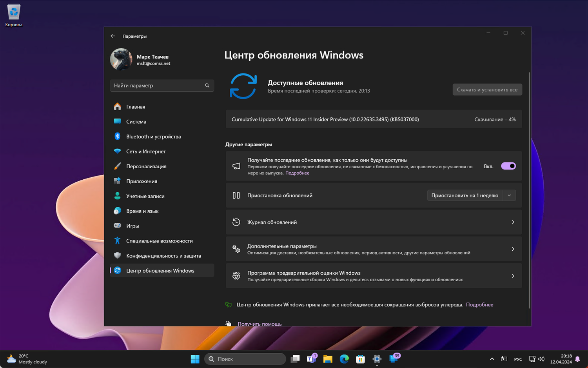This screenshot has width=588, height=368.
Task: Open File Explorer from the taskbar
Action: (328, 359)
